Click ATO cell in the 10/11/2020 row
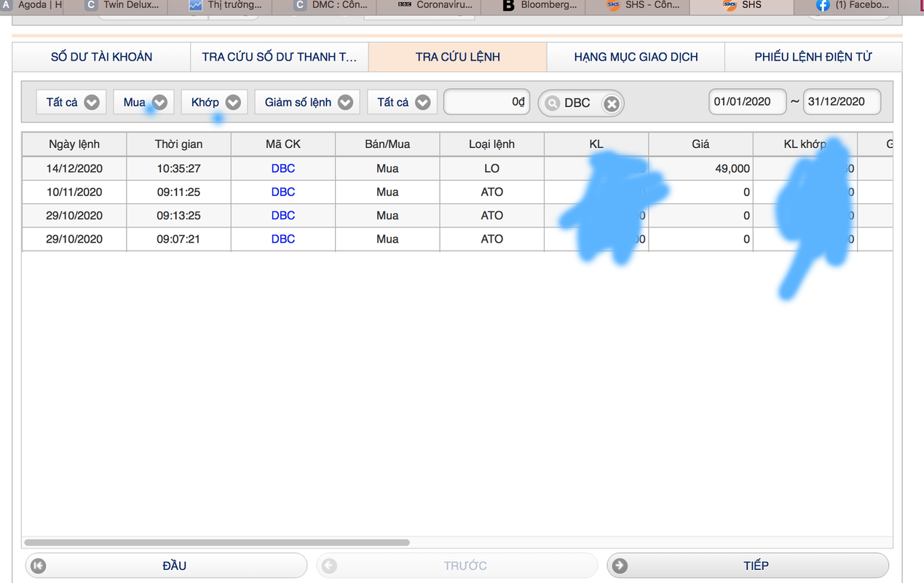Viewport: 924px width, 583px height. pyautogui.click(x=491, y=192)
